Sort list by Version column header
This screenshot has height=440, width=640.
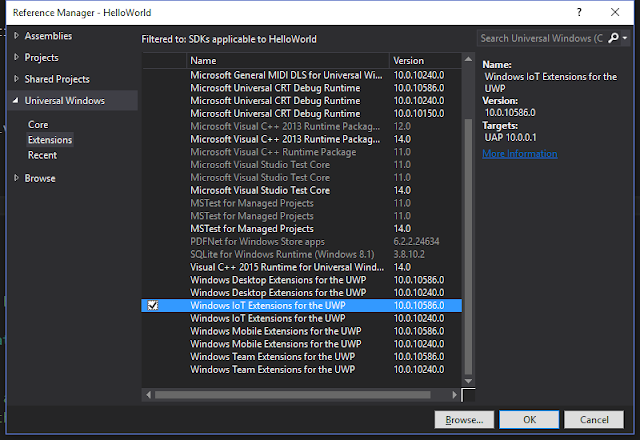(425, 60)
